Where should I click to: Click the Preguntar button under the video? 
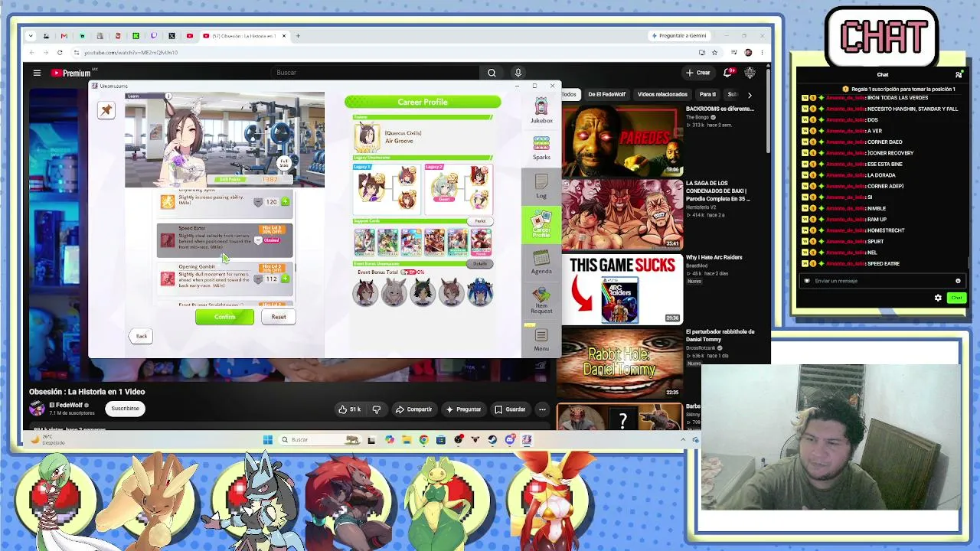point(463,409)
